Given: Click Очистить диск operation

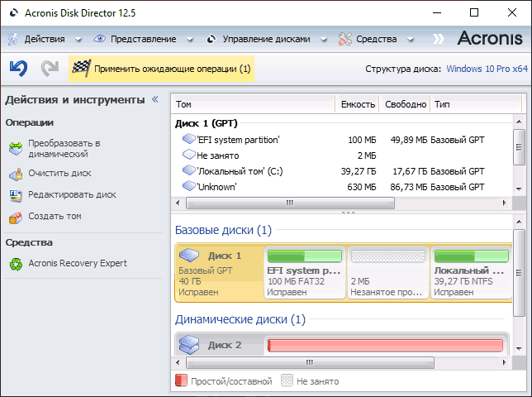Looking at the screenshot, I should [59, 173].
